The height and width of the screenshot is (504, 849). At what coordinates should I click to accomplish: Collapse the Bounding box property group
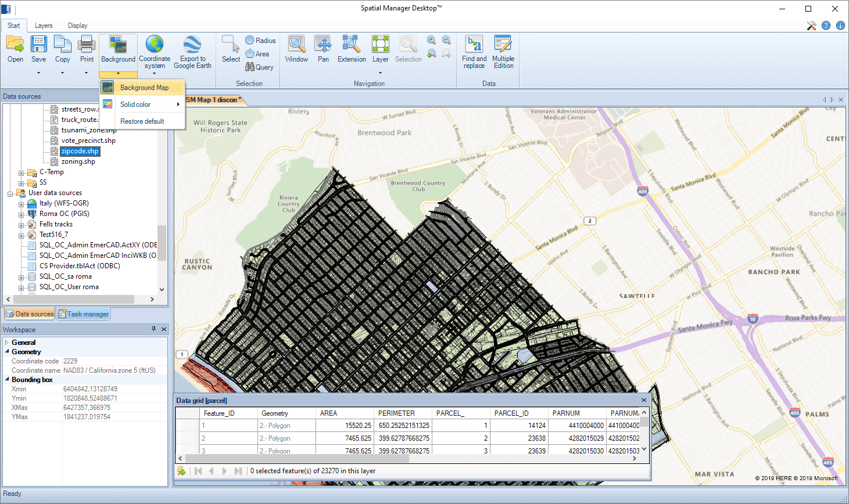point(7,380)
